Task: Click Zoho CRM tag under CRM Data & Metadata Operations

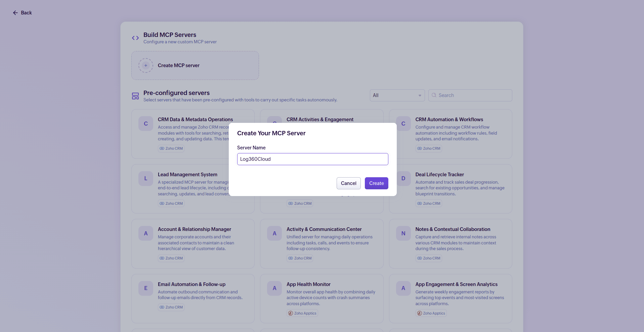Action: [x=171, y=148]
